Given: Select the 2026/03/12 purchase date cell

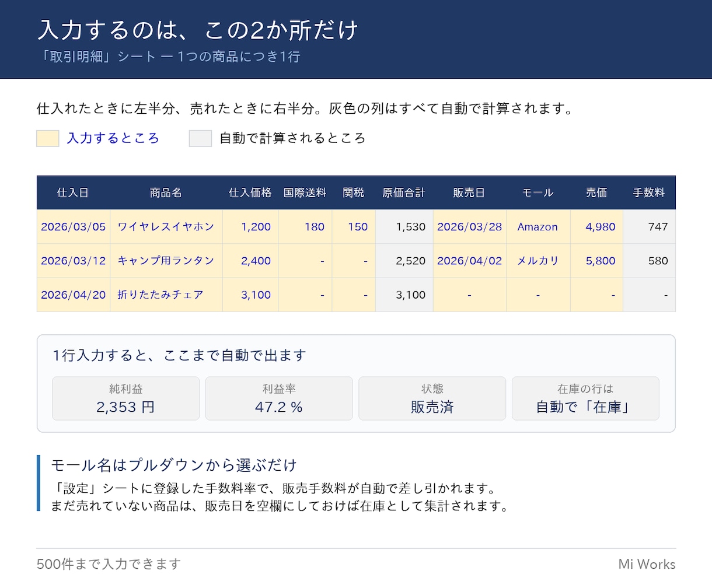Looking at the screenshot, I should tap(74, 261).
